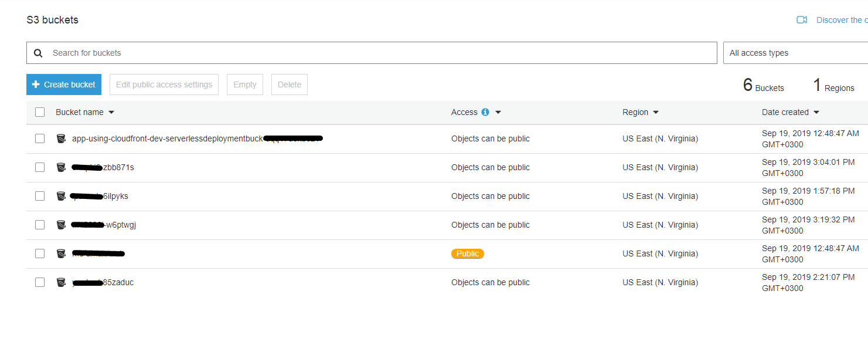
Task: Open bucket ending in 6ilpyks
Action: point(100,196)
